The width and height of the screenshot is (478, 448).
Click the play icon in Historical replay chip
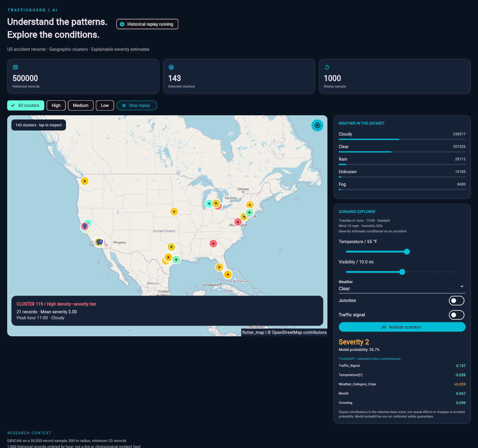(122, 24)
